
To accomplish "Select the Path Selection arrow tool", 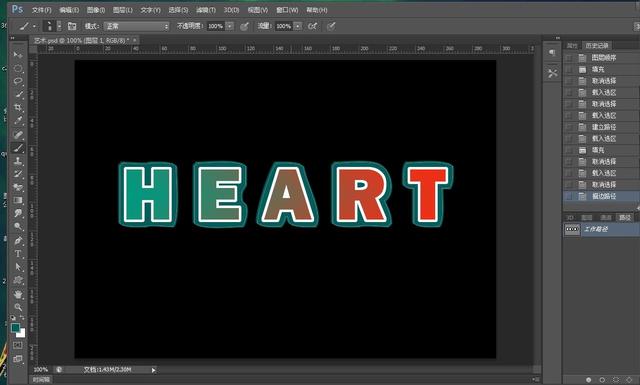I will 18,267.
